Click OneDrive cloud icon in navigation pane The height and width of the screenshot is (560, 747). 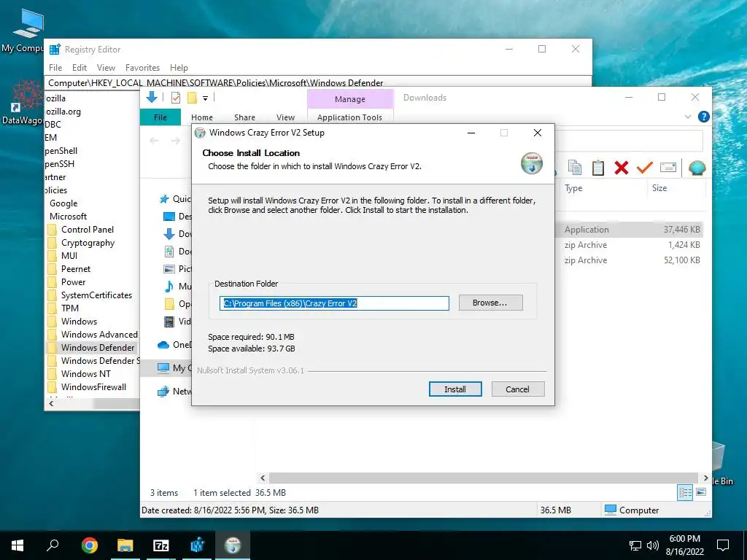click(163, 345)
